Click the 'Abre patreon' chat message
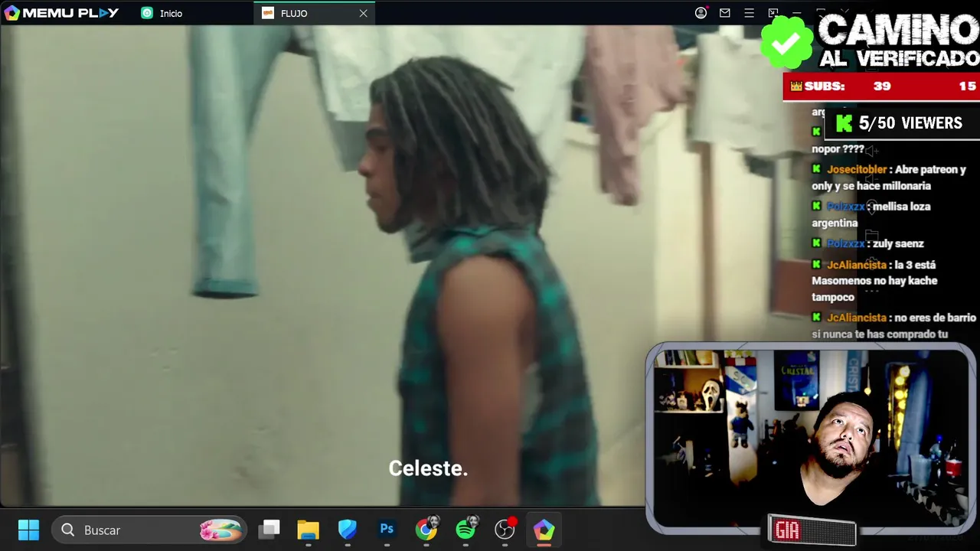This screenshot has width=980, height=551. tap(889, 178)
